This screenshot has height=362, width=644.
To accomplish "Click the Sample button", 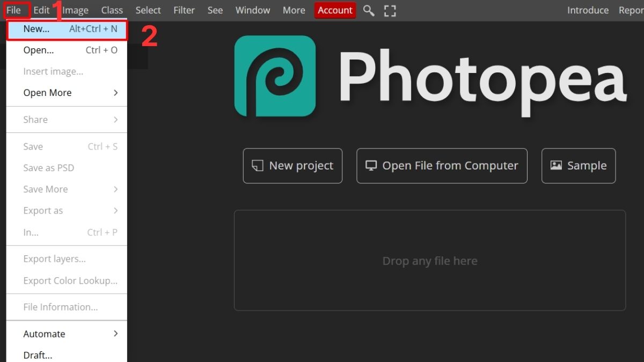I will (x=579, y=166).
